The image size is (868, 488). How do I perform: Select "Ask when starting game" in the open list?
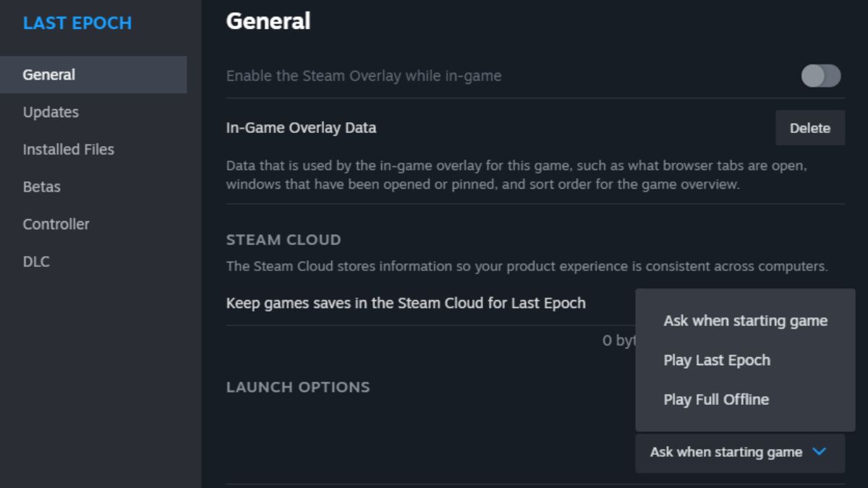point(745,321)
